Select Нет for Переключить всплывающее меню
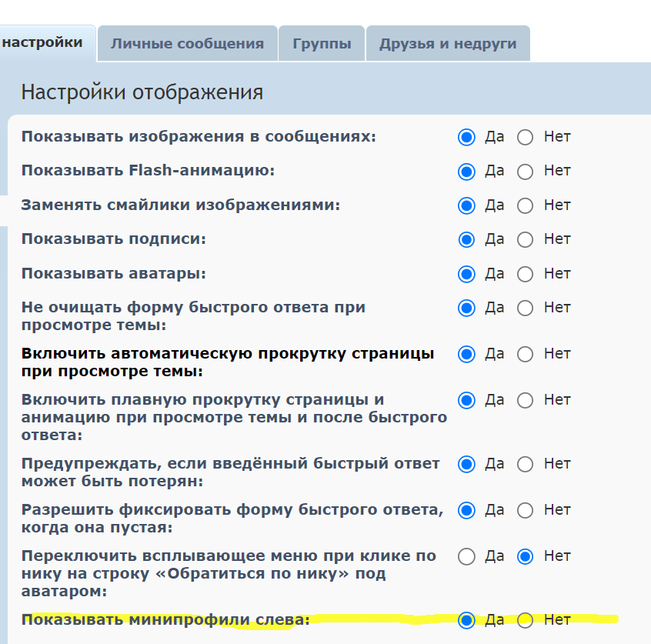651x644 pixels. tap(525, 556)
